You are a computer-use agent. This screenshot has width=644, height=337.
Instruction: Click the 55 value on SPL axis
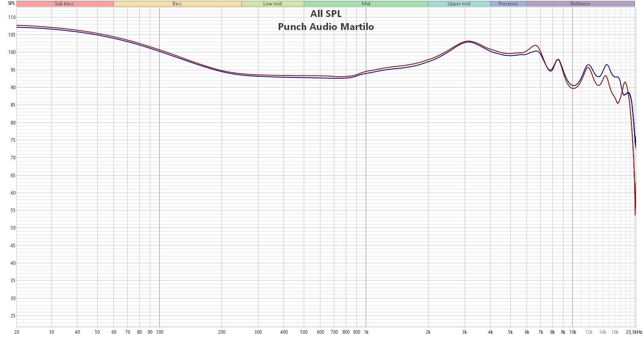coord(13,210)
